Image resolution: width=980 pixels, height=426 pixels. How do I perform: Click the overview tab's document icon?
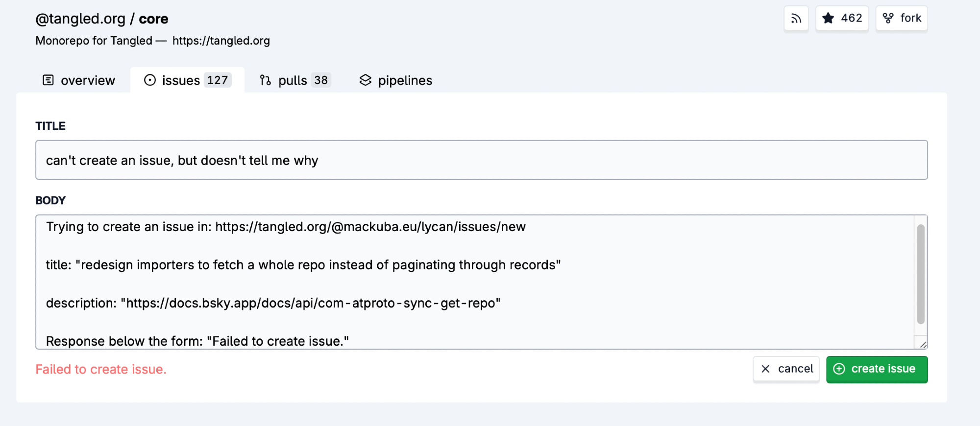point(48,80)
